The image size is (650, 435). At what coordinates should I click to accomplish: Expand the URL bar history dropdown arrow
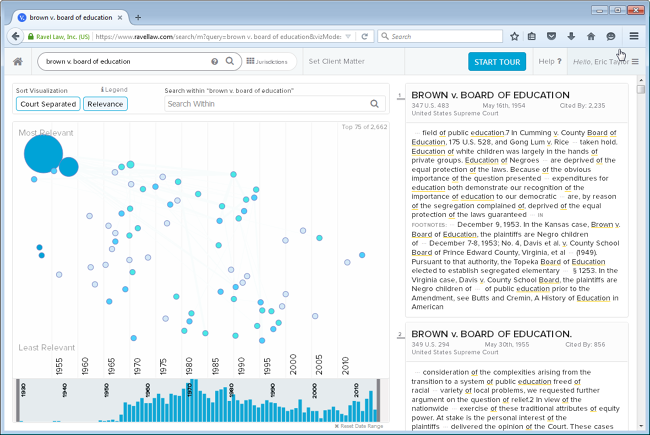[x=348, y=36]
